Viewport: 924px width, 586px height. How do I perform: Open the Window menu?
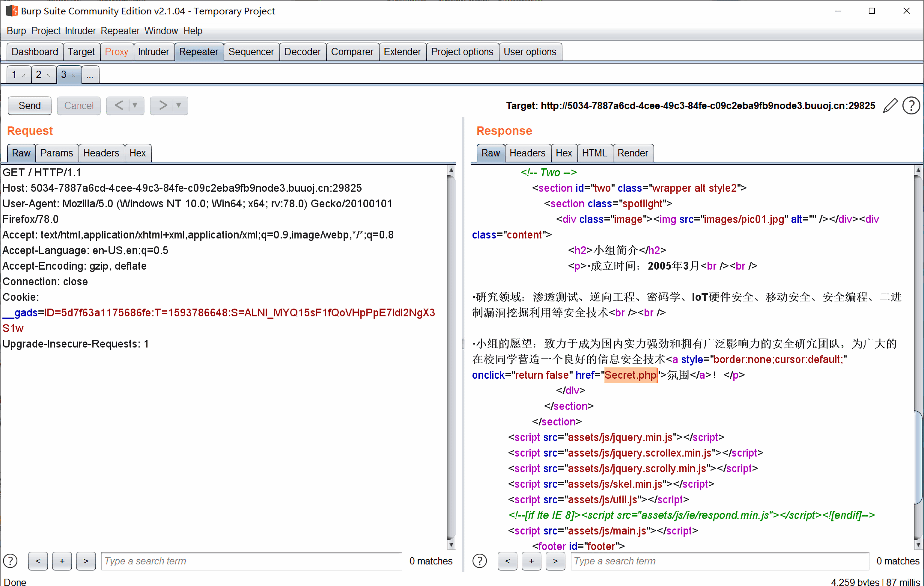point(161,31)
